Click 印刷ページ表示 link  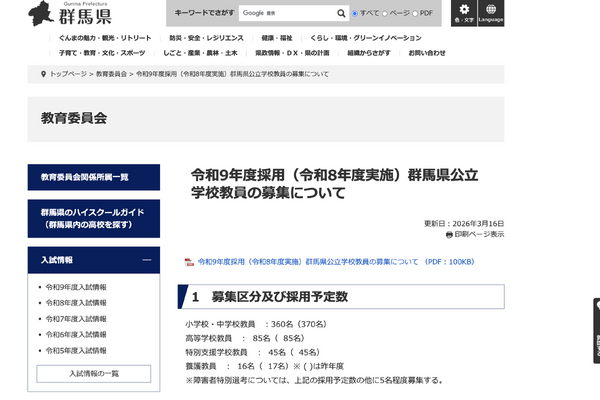click(479, 234)
